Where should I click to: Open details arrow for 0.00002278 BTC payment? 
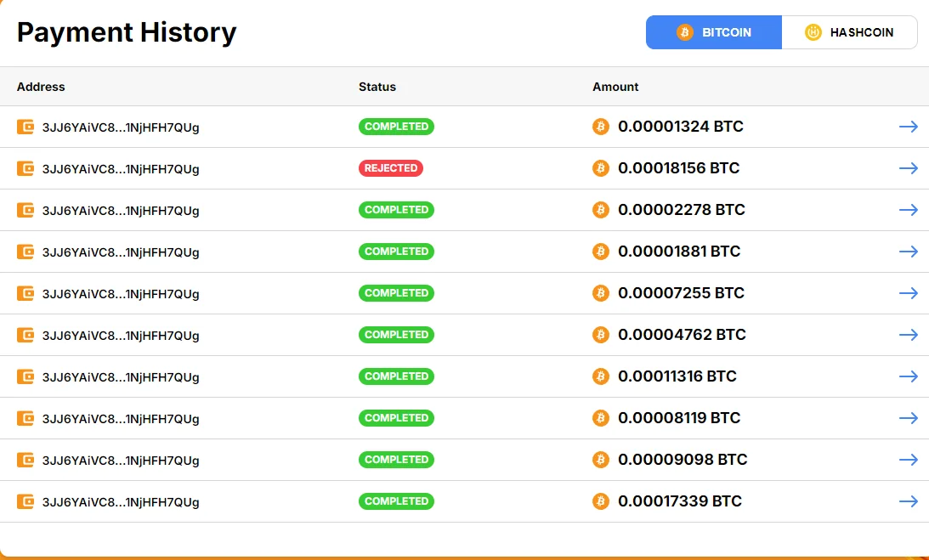tap(909, 210)
